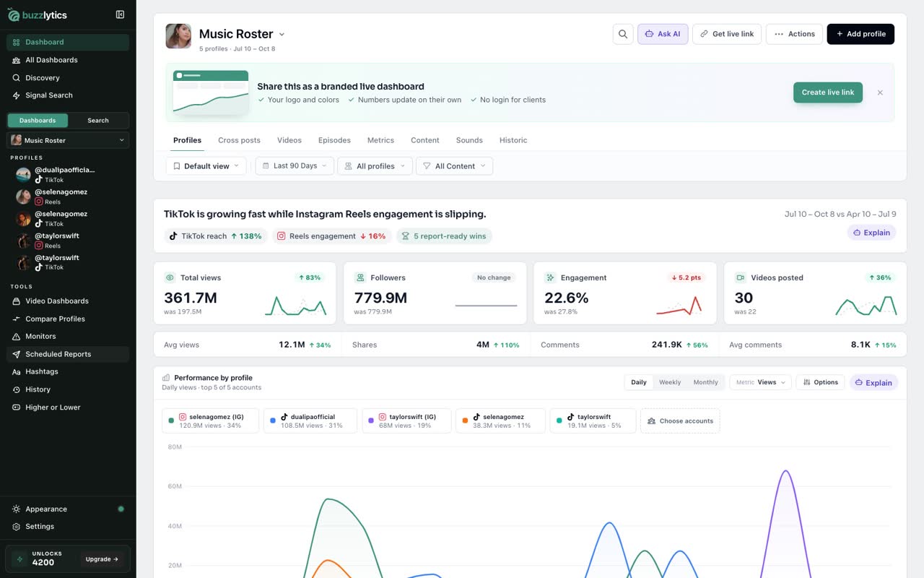Switch to Cross posts tab
Viewport: 924px width, 578px height.
click(239, 140)
